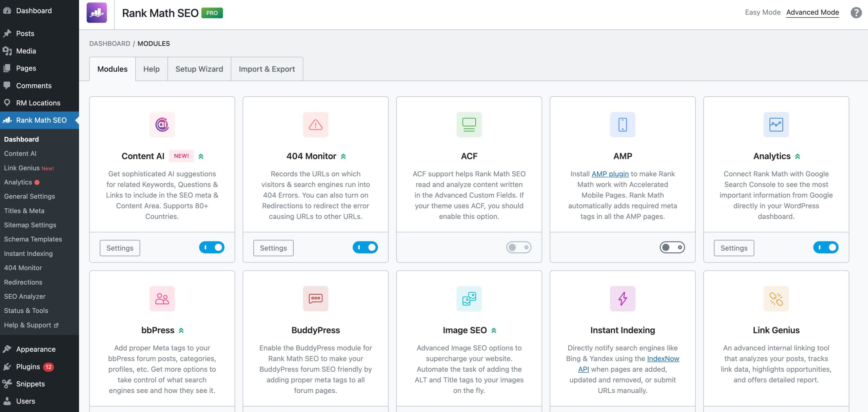This screenshot has width=868, height=412.
Task: Click the Instant Indexing lightning bolt icon
Action: coord(623,299)
